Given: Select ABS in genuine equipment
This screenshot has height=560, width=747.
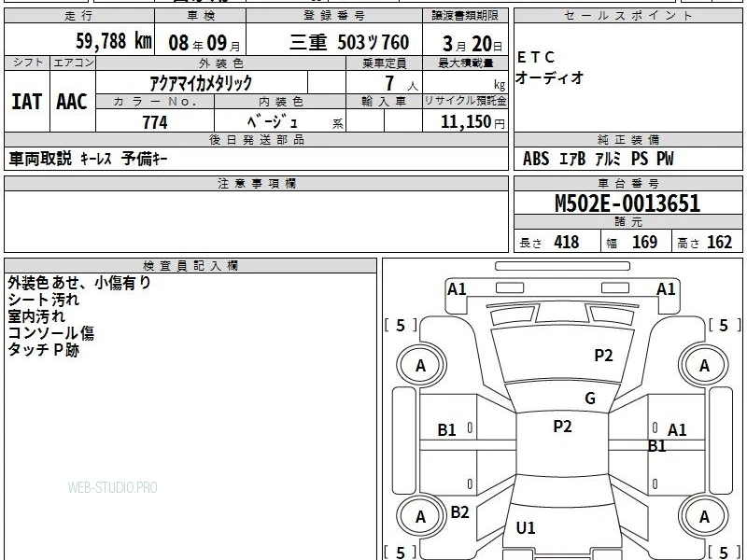Looking at the screenshot, I should pyautogui.click(x=536, y=159).
